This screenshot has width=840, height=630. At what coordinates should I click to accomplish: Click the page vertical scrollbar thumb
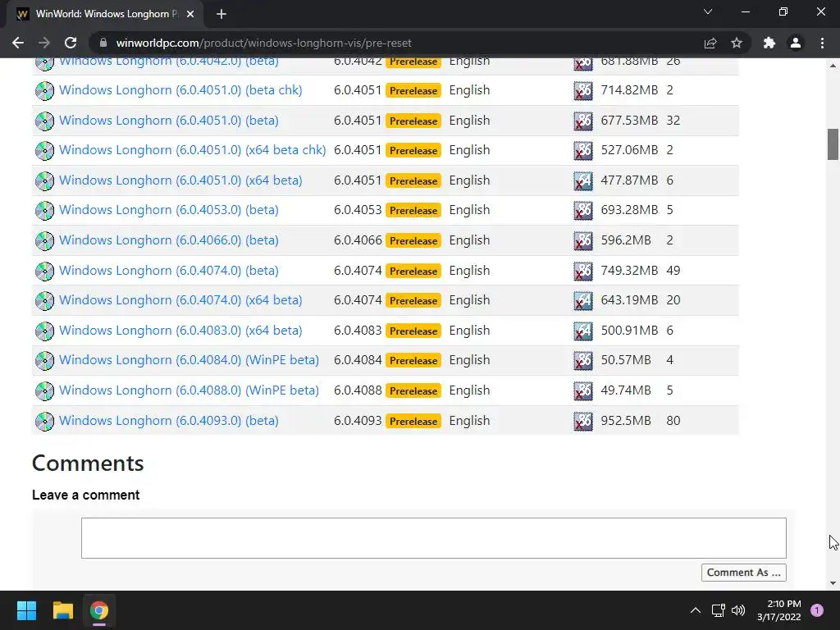[833, 144]
